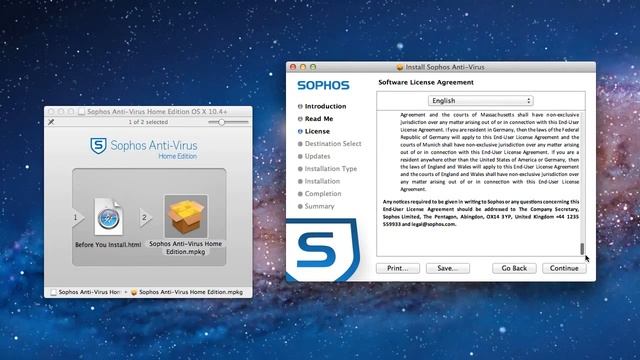Click the Software License Agreement heading
This screenshot has width=640, height=360.
(x=426, y=82)
